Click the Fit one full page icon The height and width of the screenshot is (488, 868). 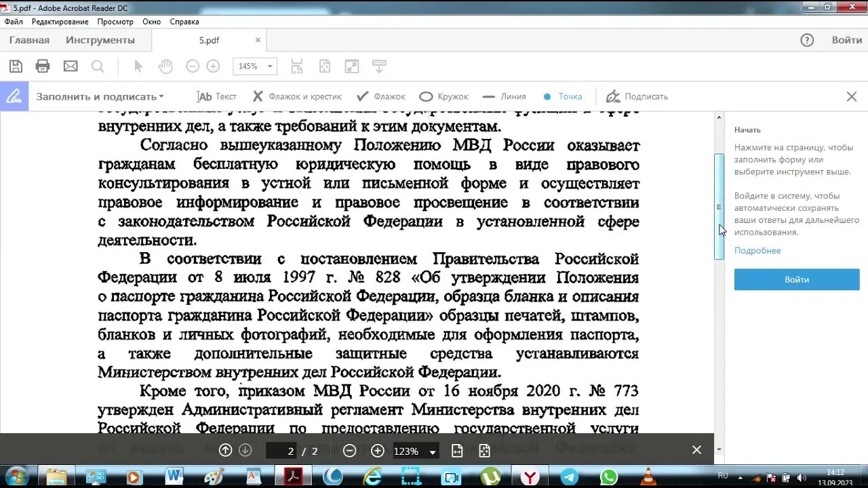tap(325, 66)
